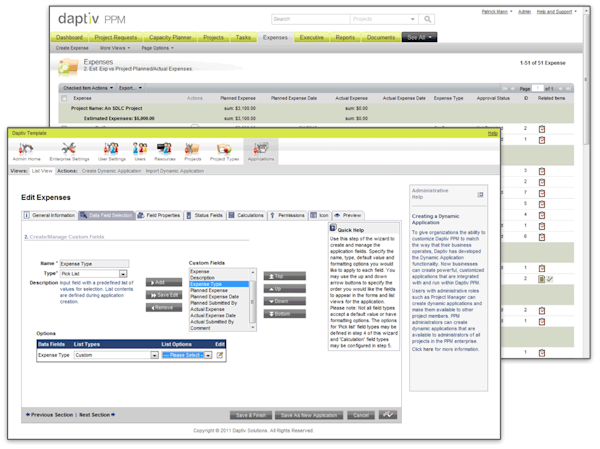The image size is (600, 449).
Task: Collapse the Administrative Help panel icon
Action: pos(480,195)
